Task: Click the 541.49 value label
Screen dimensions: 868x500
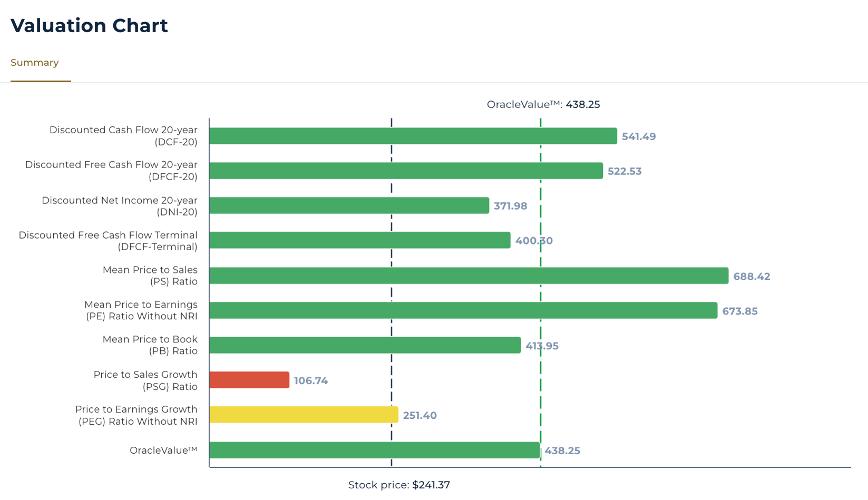Action: (x=639, y=137)
